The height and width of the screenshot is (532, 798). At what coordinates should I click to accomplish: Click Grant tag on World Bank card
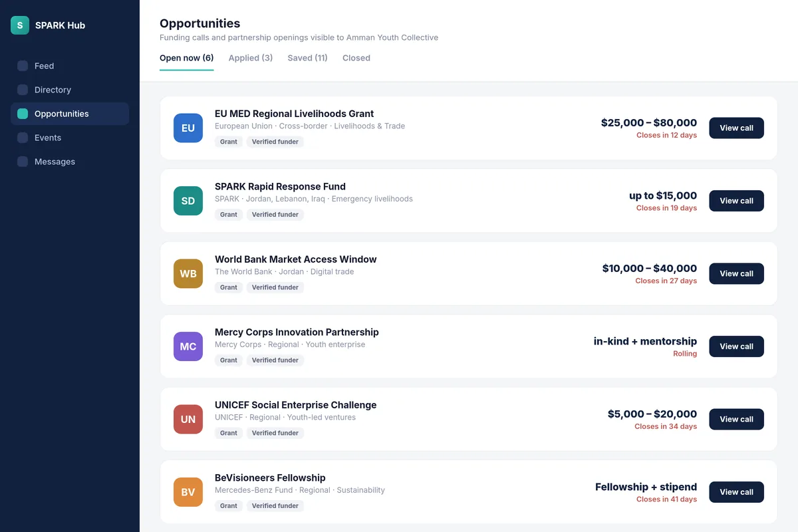click(x=229, y=287)
